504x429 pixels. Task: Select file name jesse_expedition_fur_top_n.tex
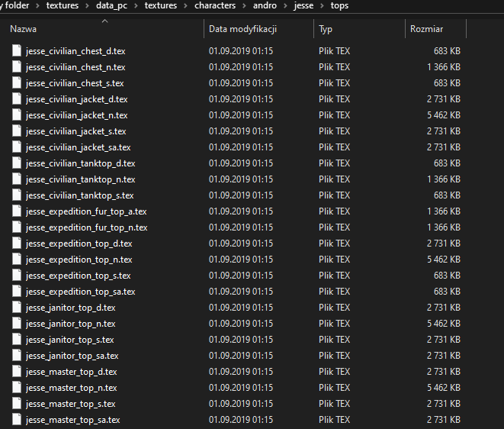coord(86,227)
